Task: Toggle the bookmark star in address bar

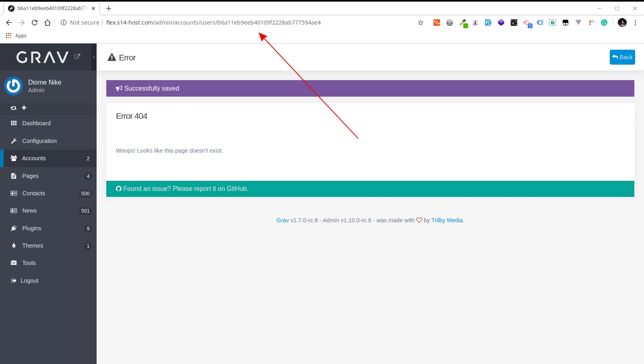Action: point(420,23)
